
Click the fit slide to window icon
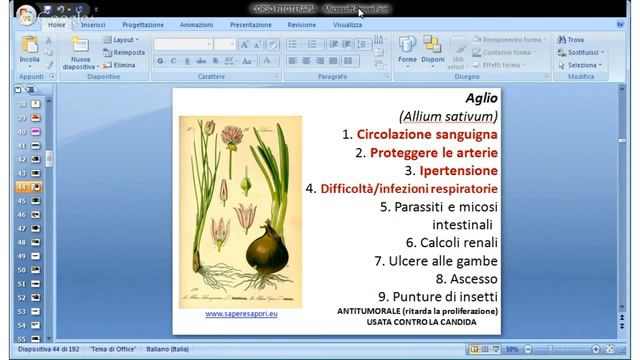pyautogui.click(x=610, y=349)
